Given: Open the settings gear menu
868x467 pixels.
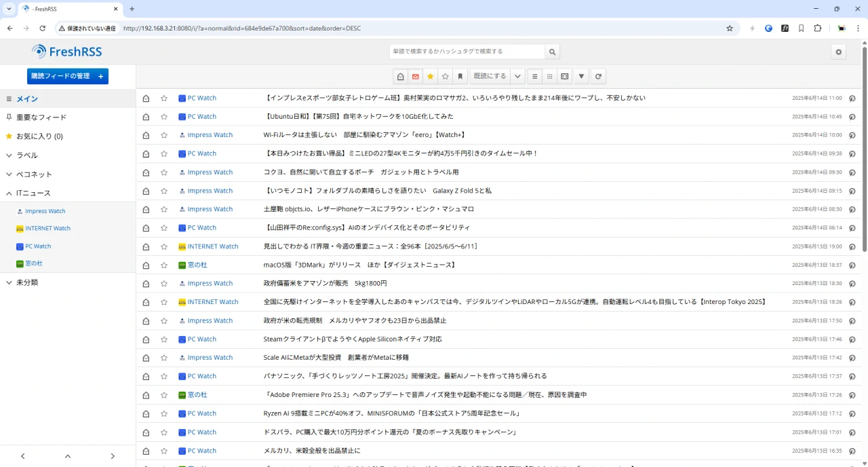Looking at the screenshot, I should (x=839, y=52).
